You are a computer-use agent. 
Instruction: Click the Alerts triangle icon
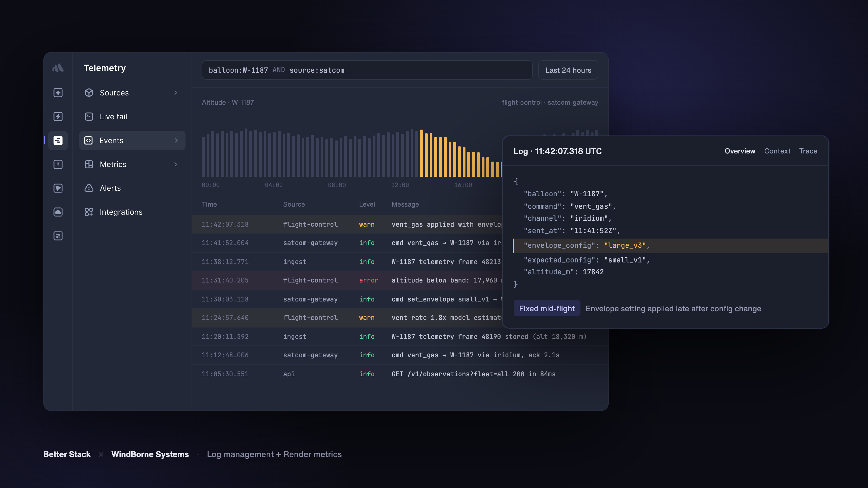click(89, 188)
